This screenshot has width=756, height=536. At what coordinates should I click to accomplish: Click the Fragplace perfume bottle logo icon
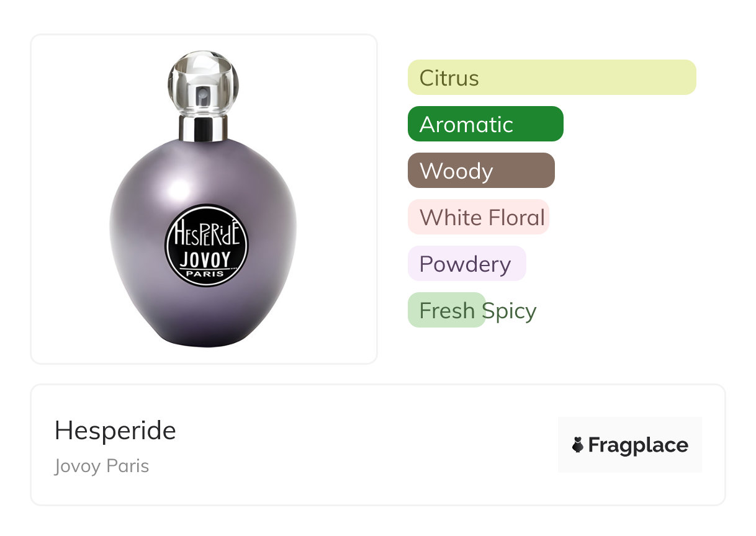coord(578,445)
